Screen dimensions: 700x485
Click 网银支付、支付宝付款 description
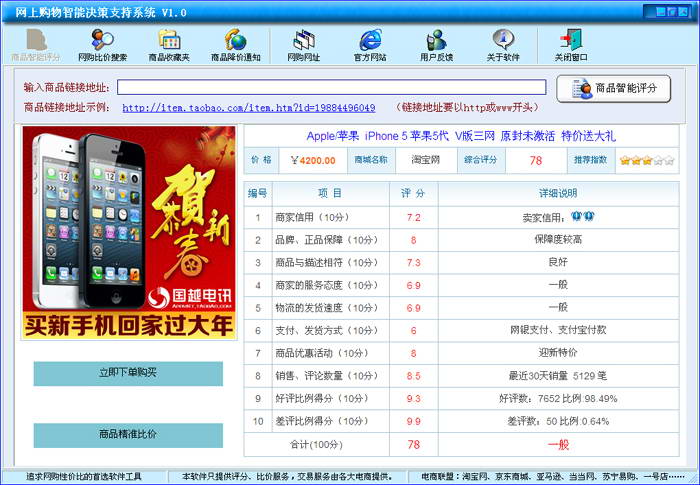tap(558, 330)
